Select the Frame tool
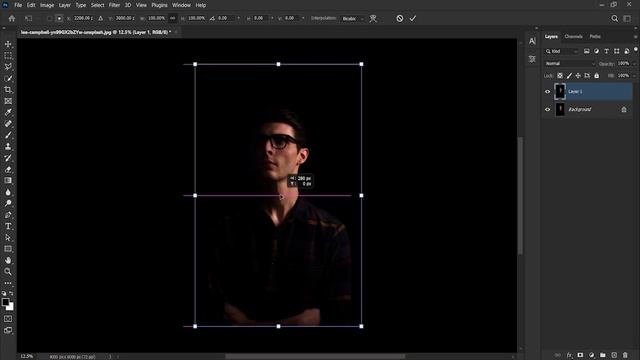This screenshot has height=360, width=640. click(8, 101)
